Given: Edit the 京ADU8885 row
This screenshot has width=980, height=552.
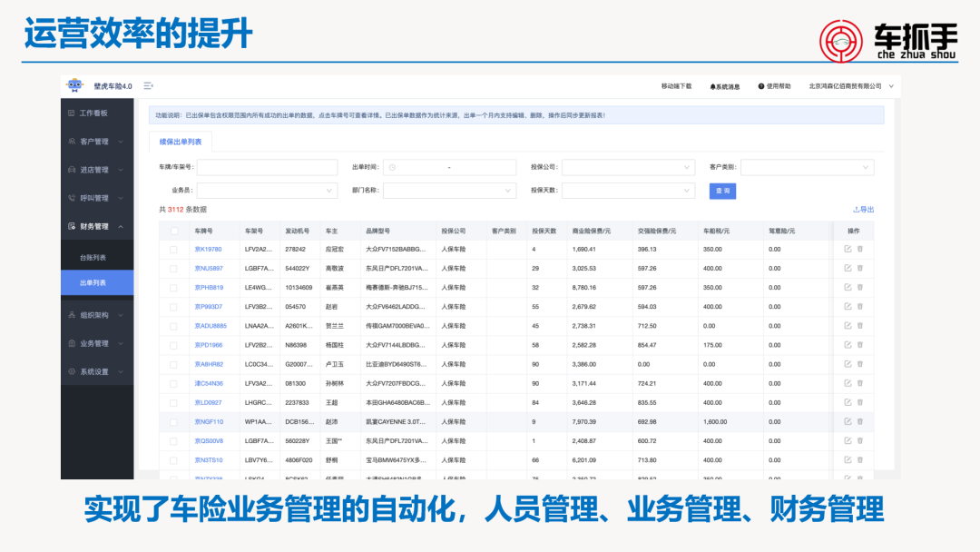Looking at the screenshot, I should point(848,326).
